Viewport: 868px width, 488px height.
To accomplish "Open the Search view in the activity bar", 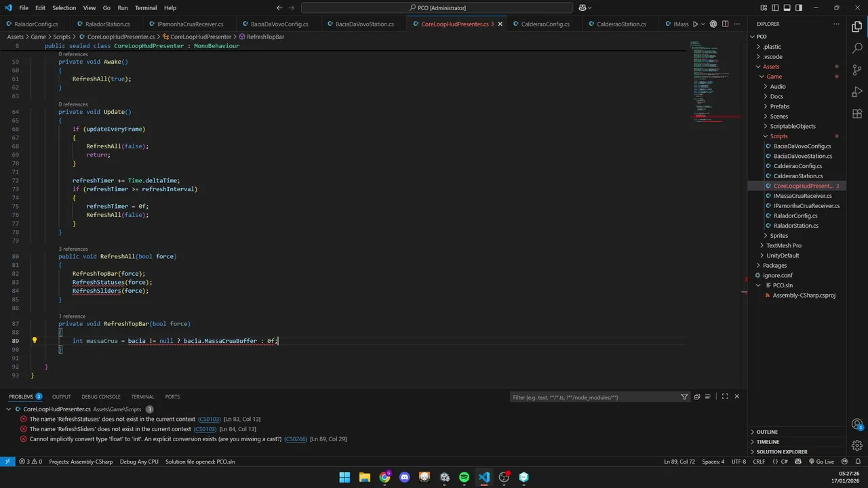I will 857,49.
